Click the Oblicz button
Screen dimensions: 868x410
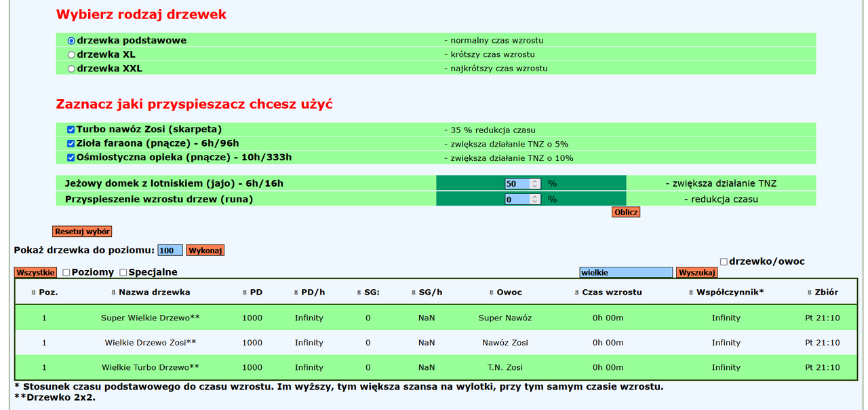click(x=626, y=212)
